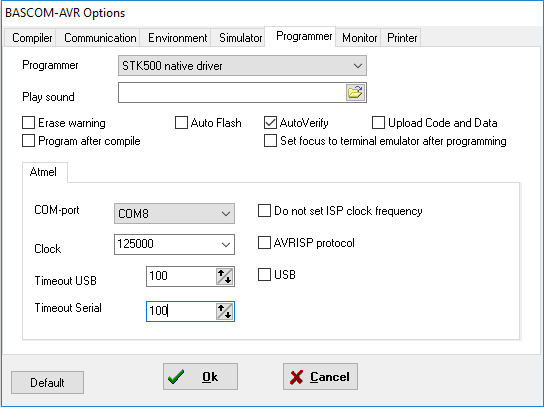Tick the AVRISP protocol checkbox

(264, 243)
